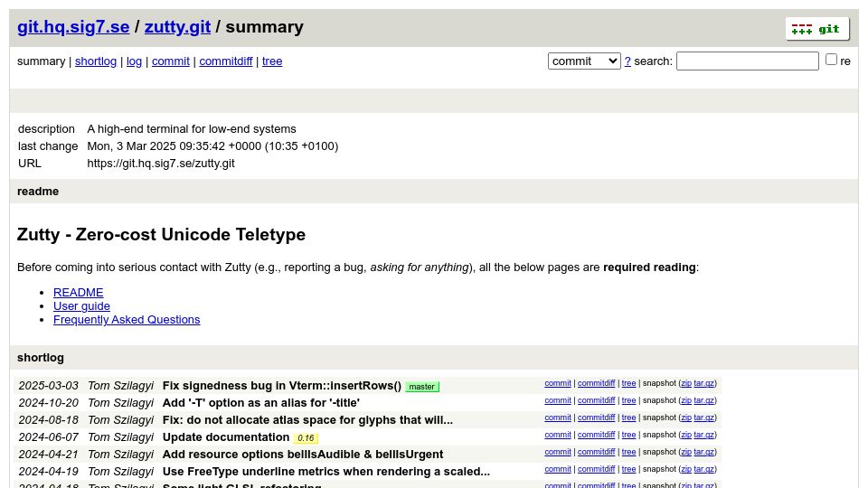Image resolution: width=868 pixels, height=488 pixels.
Task: Download zip snapshot for 2024-10-20 commit
Action: click(x=686, y=400)
